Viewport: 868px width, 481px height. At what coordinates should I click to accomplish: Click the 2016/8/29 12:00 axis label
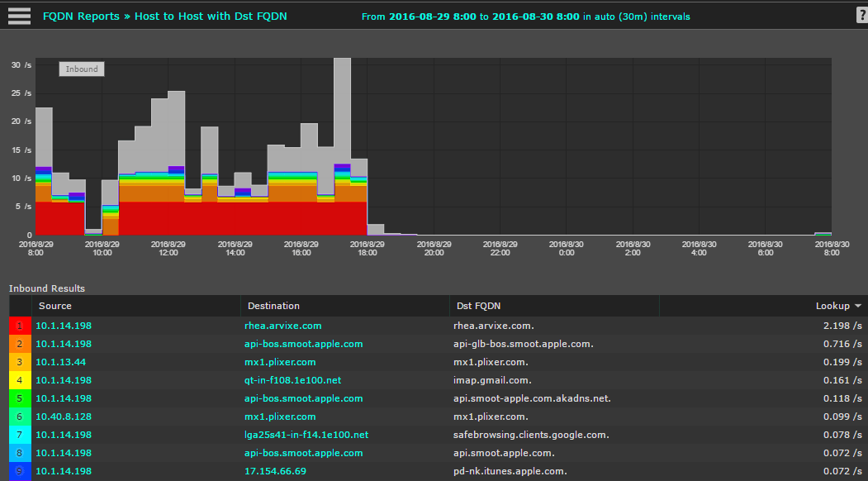pos(168,248)
